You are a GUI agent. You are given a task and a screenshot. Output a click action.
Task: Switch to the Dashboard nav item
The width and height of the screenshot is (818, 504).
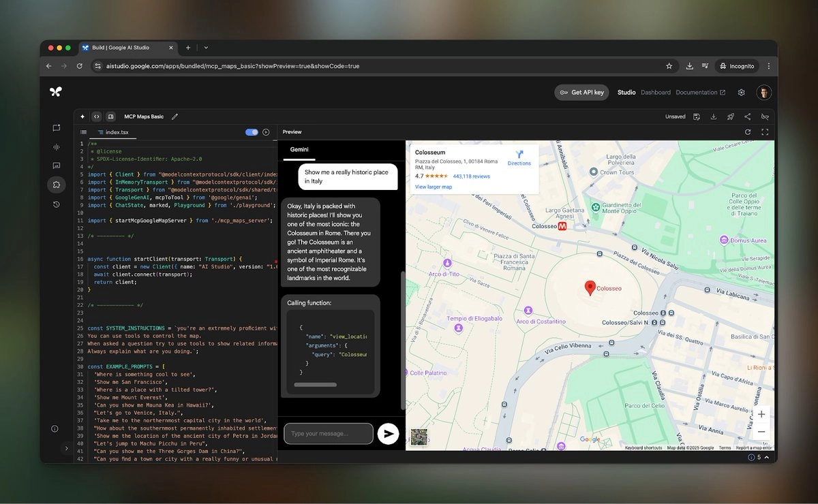[655, 93]
